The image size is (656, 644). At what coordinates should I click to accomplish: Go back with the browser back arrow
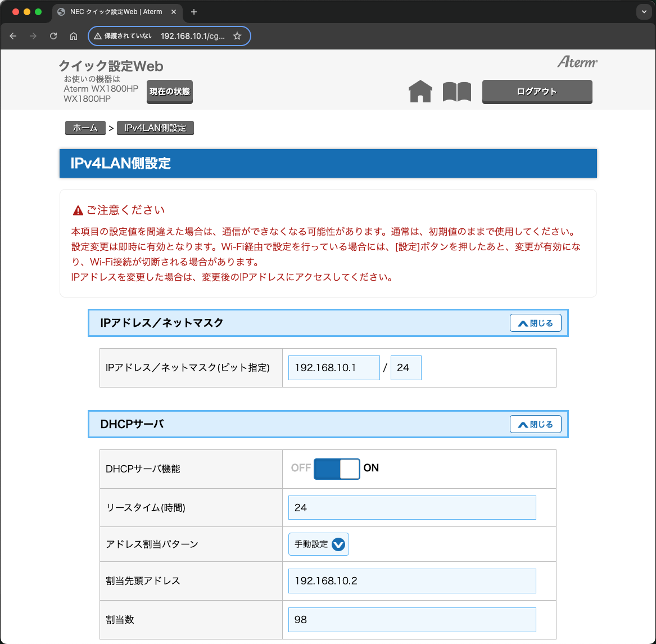coord(13,36)
